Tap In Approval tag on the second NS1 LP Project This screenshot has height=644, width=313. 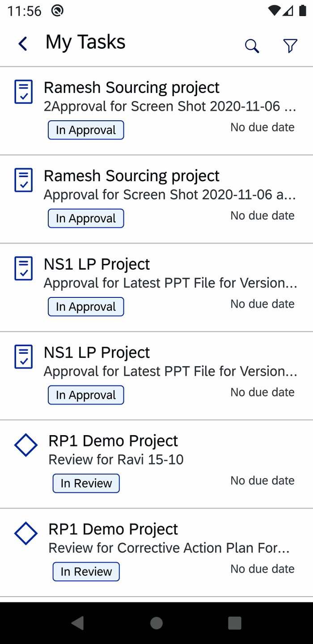click(86, 395)
